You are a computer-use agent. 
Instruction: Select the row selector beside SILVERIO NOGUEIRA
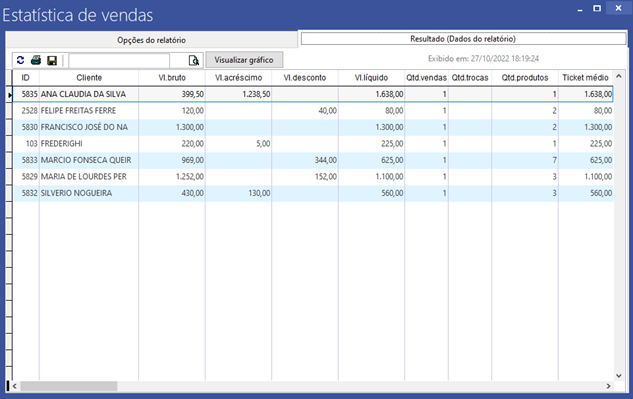point(9,193)
